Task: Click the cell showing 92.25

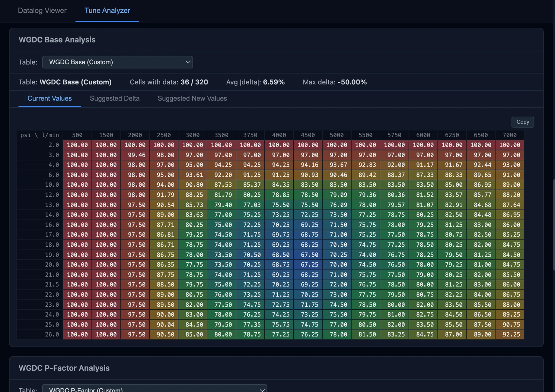Action: [x=509, y=334]
